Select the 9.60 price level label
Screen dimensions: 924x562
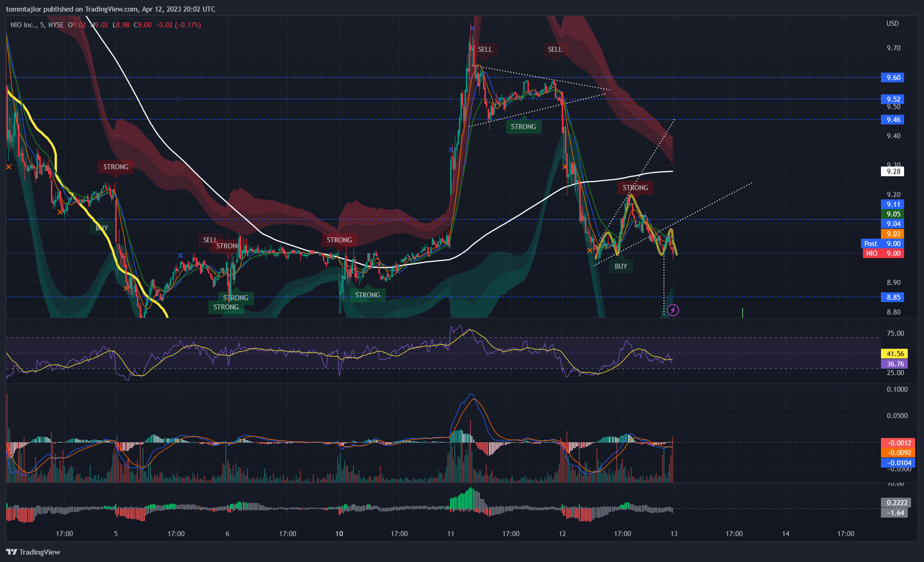[x=893, y=77]
